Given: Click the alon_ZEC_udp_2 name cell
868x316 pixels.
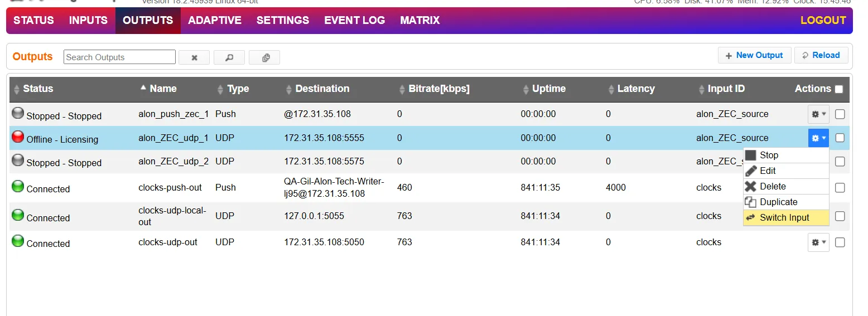Looking at the screenshot, I should (173, 162).
